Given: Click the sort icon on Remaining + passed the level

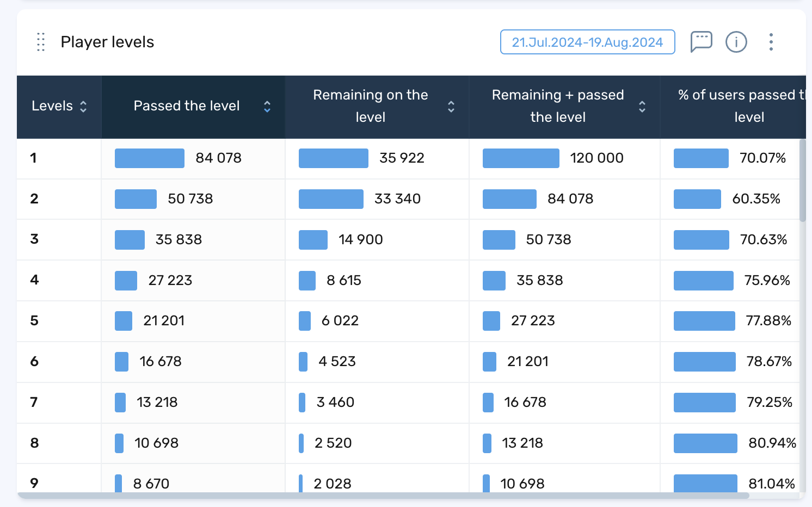Looking at the screenshot, I should click(x=643, y=107).
